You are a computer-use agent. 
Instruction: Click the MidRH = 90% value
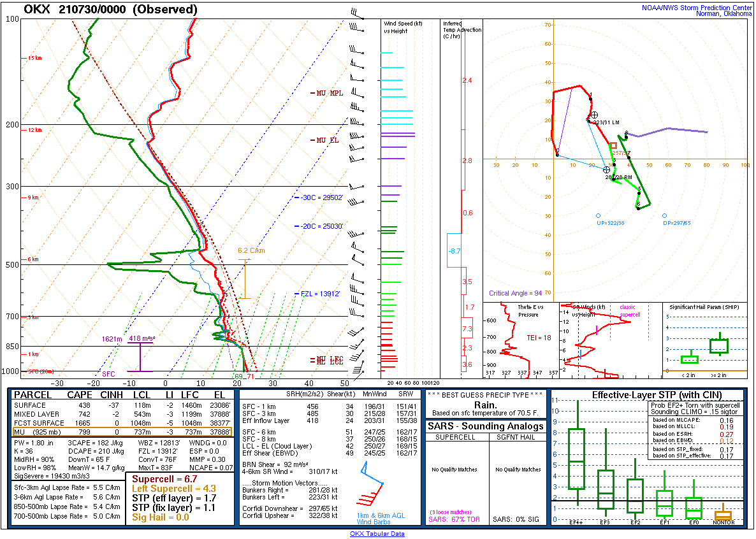(x=34, y=459)
